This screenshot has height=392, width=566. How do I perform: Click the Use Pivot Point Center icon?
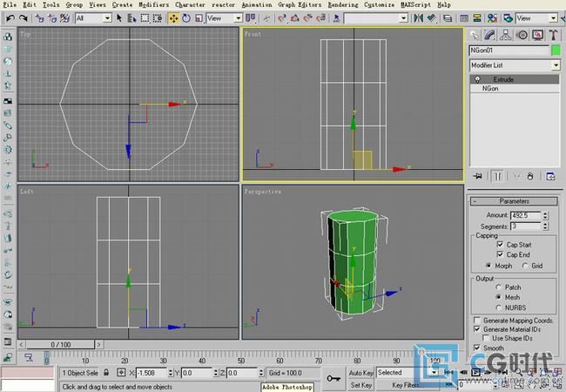point(250,17)
